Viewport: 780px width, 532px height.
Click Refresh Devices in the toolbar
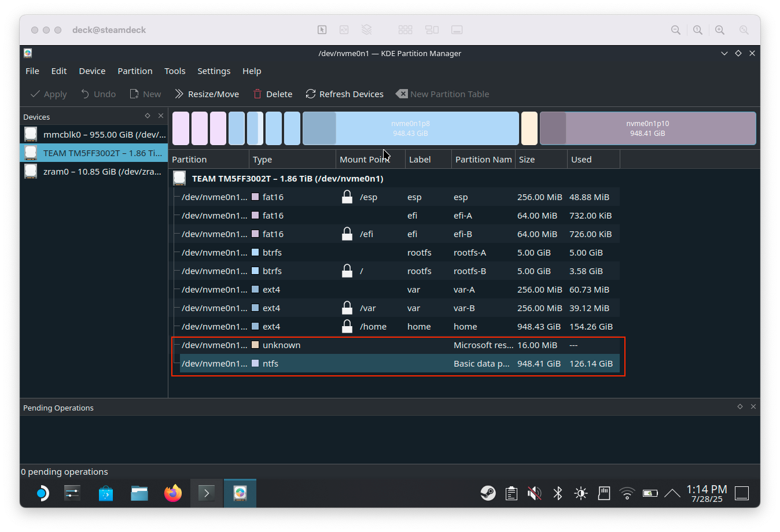[344, 94]
